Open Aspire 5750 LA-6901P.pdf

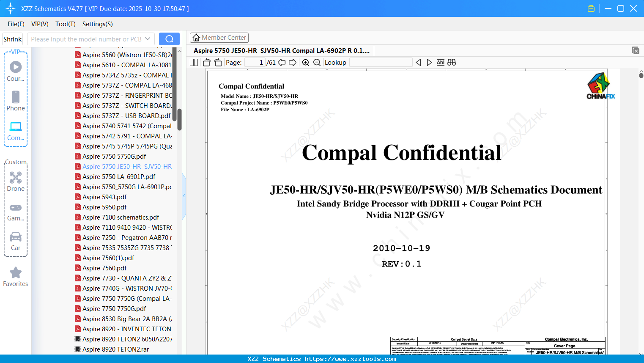(x=115, y=177)
